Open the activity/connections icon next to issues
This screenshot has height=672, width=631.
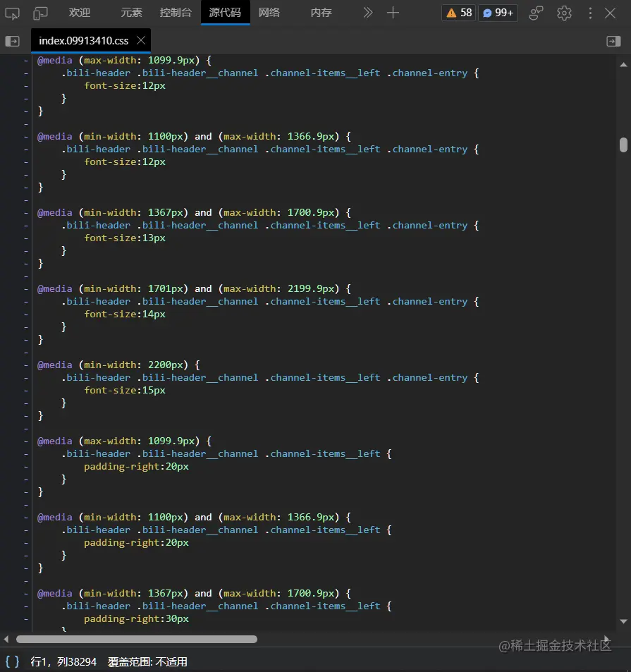pyautogui.click(x=536, y=13)
